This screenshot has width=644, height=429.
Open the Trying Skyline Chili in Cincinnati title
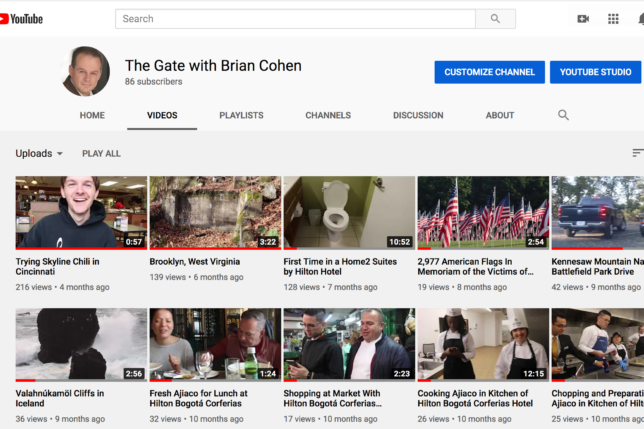click(x=58, y=266)
